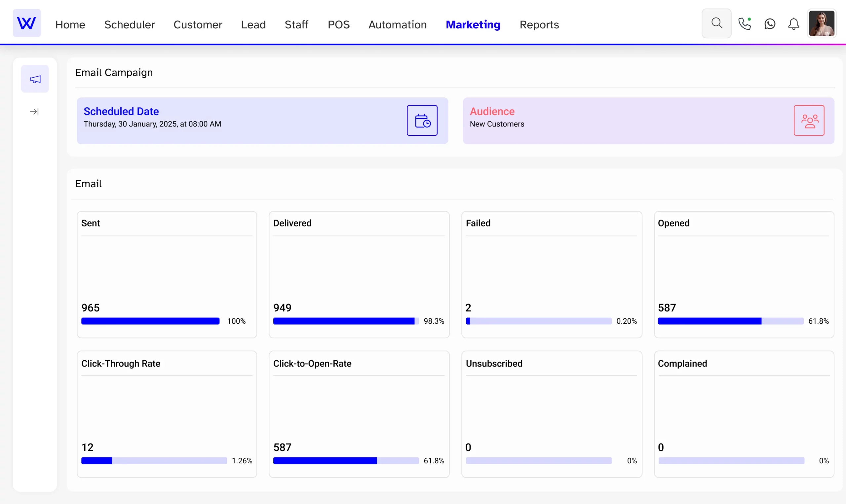The height and width of the screenshot is (504, 846).
Task: Open the user profile avatar
Action: (821, 23)
